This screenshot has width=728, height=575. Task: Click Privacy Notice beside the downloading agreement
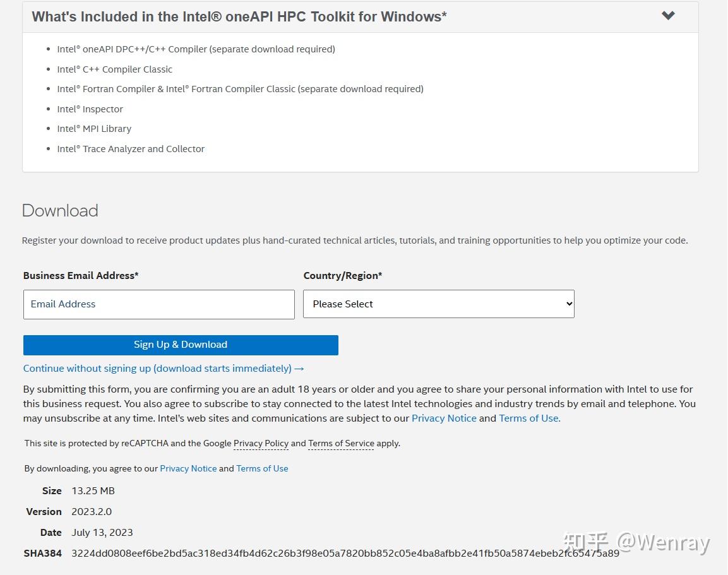188,468
